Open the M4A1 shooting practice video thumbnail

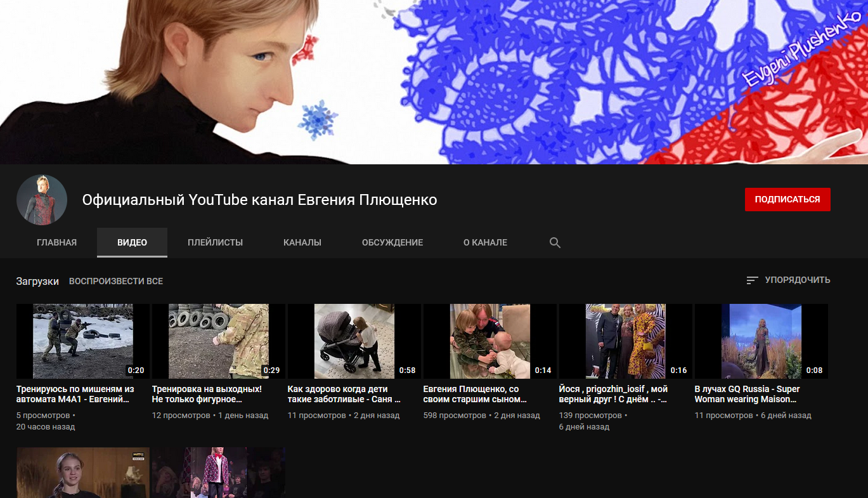(82, 341)
